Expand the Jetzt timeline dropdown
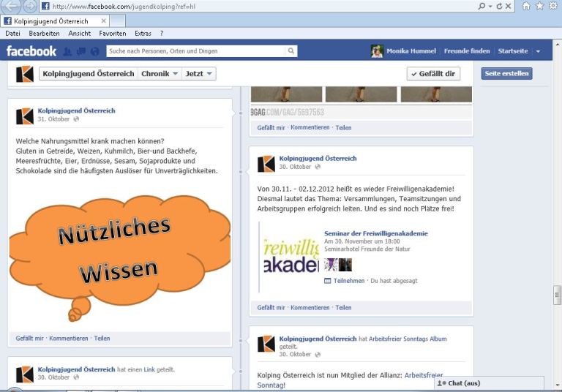 point(200,74)
